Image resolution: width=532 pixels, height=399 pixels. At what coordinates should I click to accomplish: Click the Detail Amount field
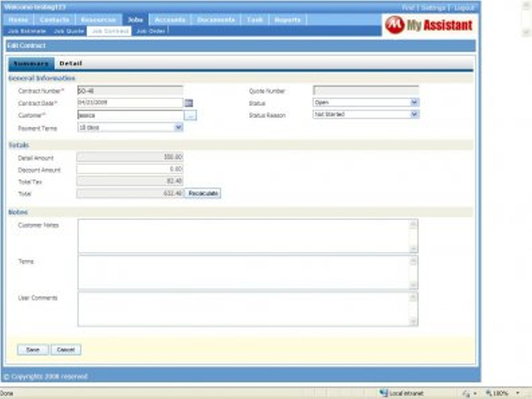(130, 157)
